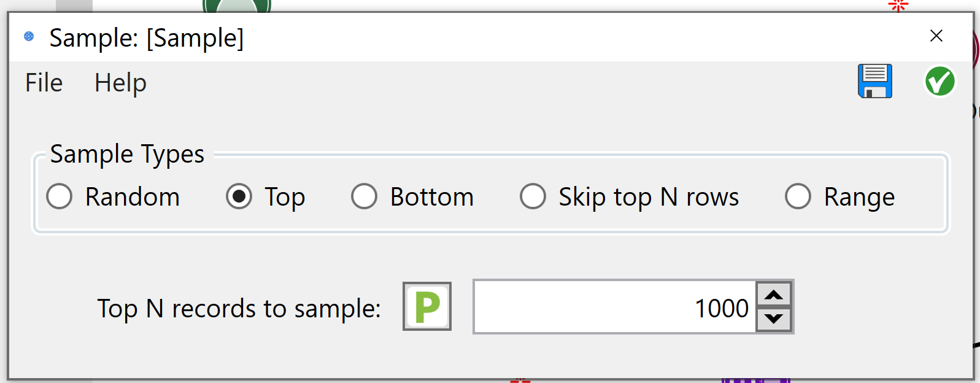This screenshot has width=980, height=383.
Task: Click the green P parameter icon
Action: tap(427, 307)
